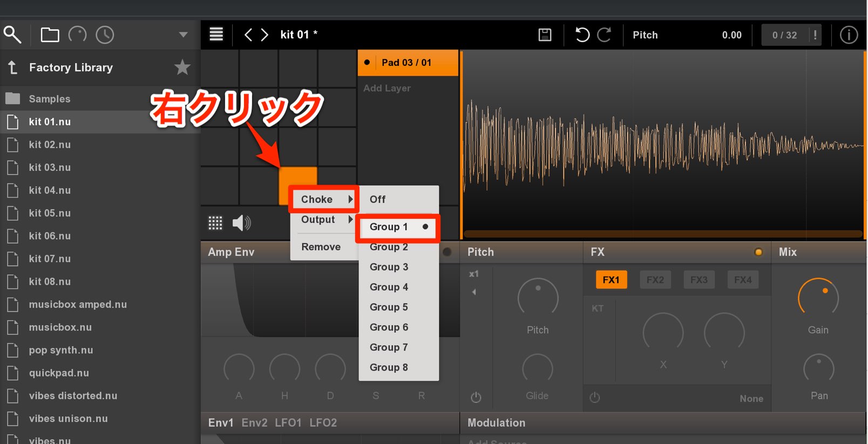The height and width of the screenshot is (444, 868).
Task: Click the folder browser icon
Action: pyautogui.click(x=50, y=35)
